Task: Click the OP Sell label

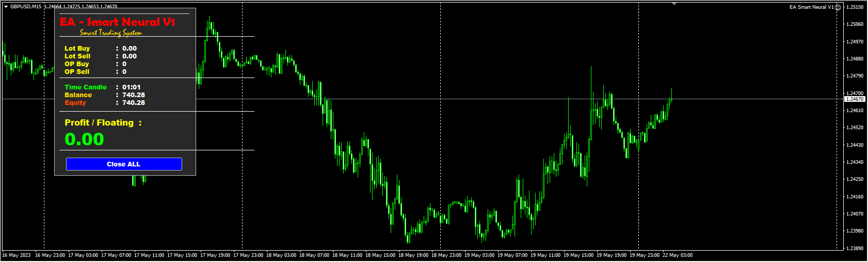Action: click(x=77, y=72)
